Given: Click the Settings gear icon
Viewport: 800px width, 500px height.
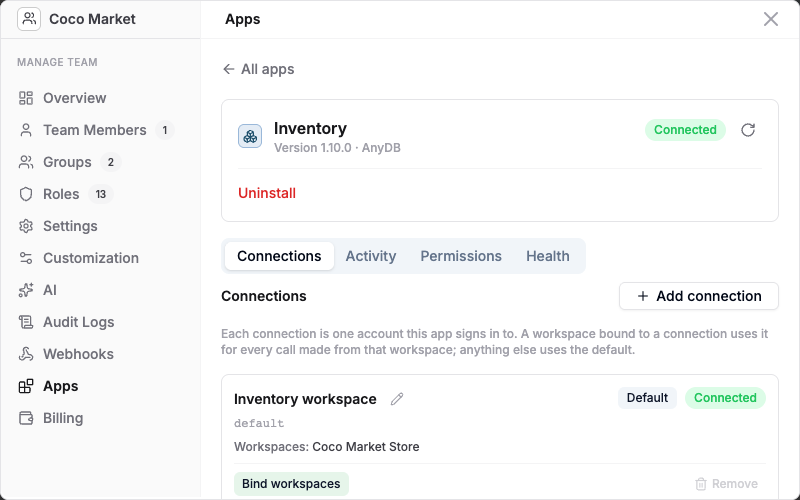Looking at the screenshot, I should pyautogui.click(x=26, y=226).
